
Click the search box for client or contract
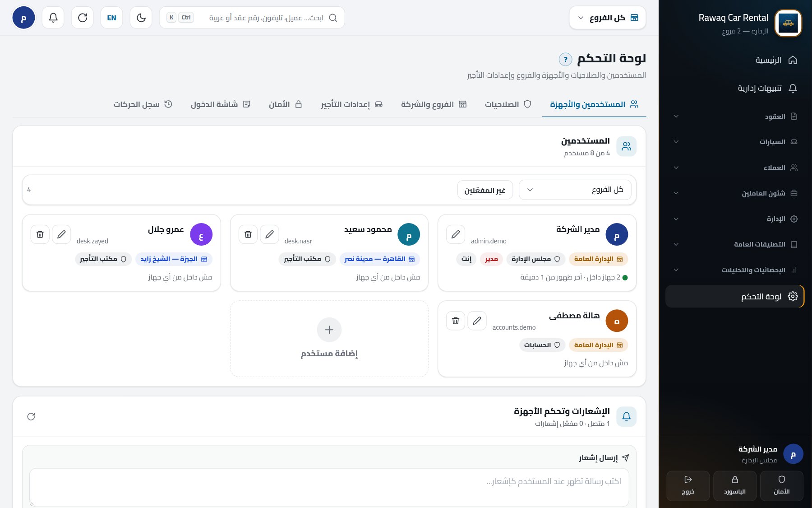coord(252,18)
